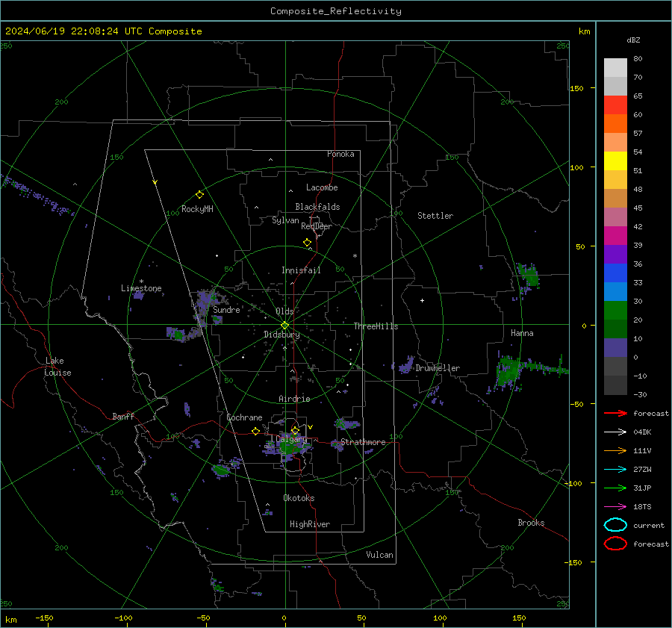
Task: Click the 2024/06/19 UTC timestamp text
Action: [x=103, y=31]
